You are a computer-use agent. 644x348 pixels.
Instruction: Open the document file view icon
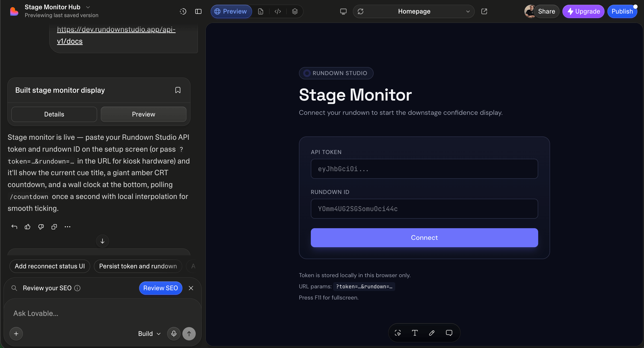(260, 11)
